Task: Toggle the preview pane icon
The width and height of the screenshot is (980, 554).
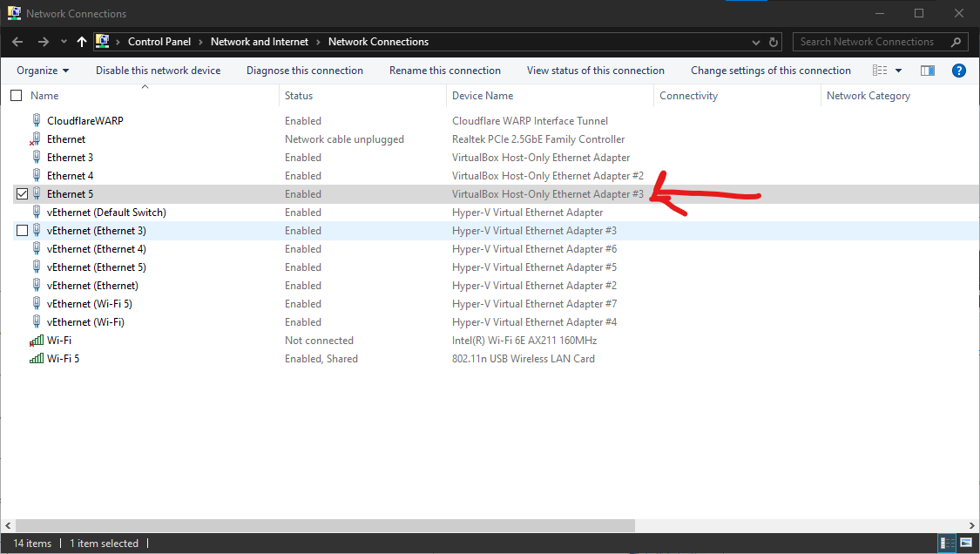Action: (x=928, y=71)
